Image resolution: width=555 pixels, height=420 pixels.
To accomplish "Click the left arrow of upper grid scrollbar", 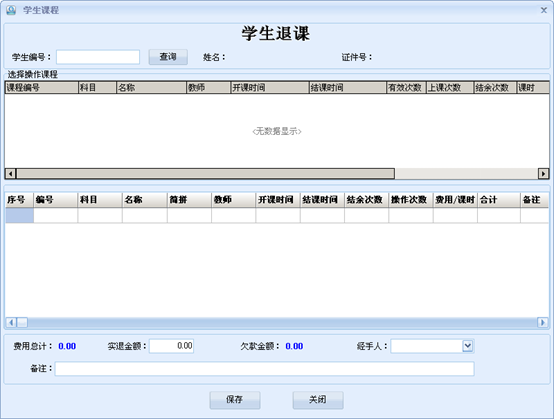I will coord(11,174).
